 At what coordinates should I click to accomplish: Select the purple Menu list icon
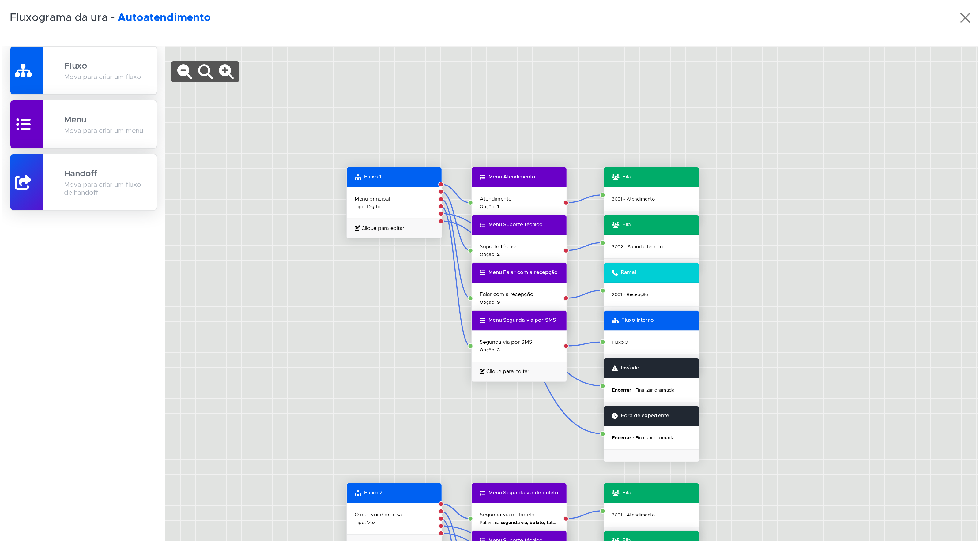pos(23,124)
